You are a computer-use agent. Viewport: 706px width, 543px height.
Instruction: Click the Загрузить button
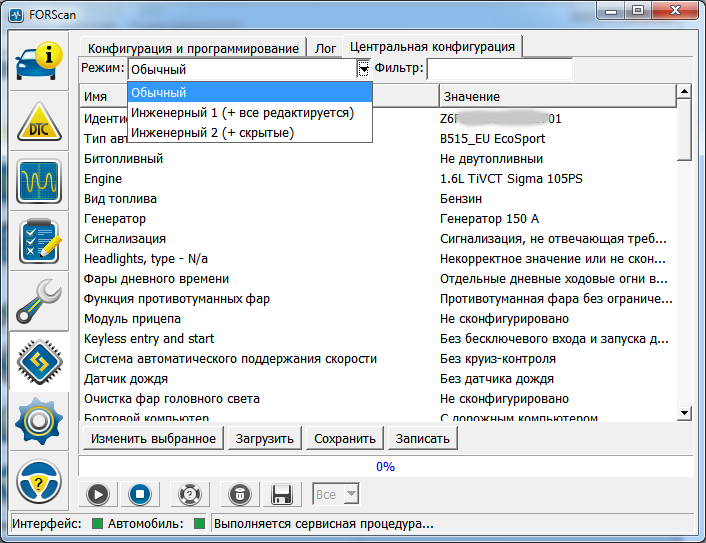coord(264,439)
